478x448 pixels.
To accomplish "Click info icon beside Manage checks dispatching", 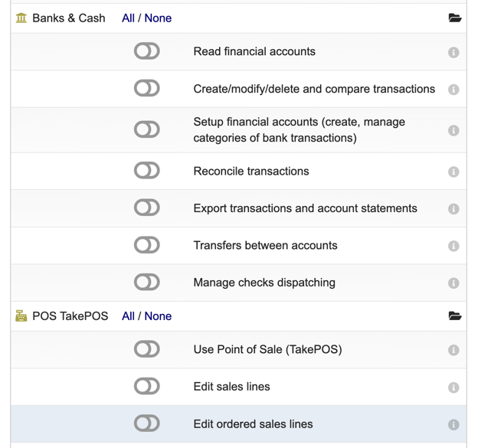I will click(x=453, y=283).
